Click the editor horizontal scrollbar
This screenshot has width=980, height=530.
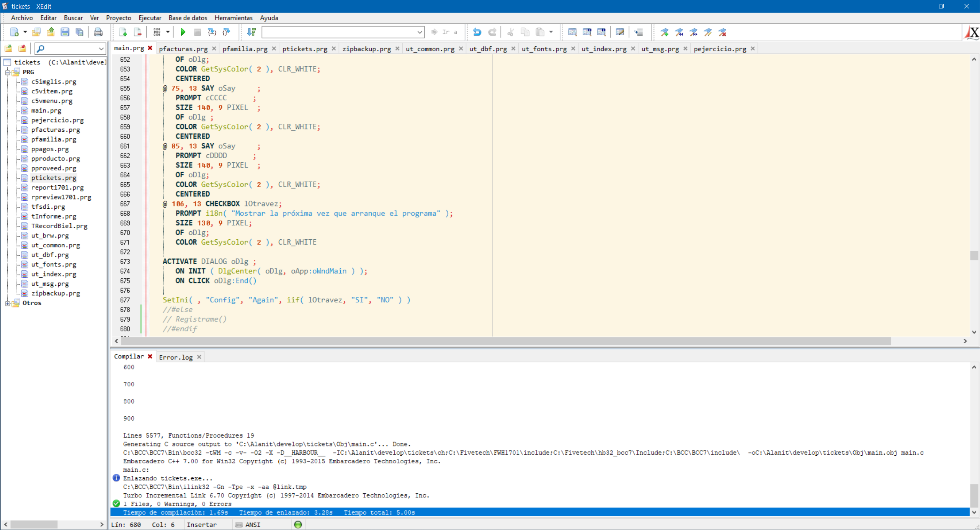click(x=505, y=341)
